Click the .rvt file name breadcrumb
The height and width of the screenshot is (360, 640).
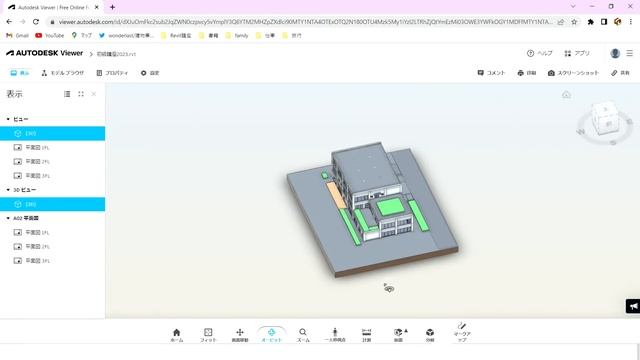point(116,54)
